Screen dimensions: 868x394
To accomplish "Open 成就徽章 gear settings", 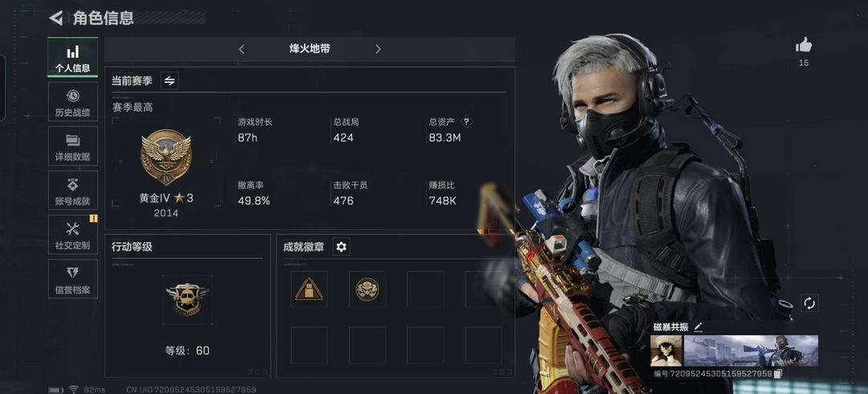I will (x=342, y=247).
